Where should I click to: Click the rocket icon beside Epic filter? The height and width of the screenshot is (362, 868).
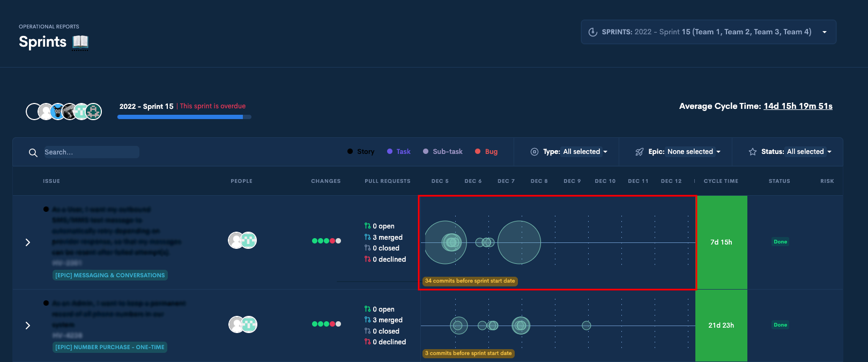tap(639, 152)
